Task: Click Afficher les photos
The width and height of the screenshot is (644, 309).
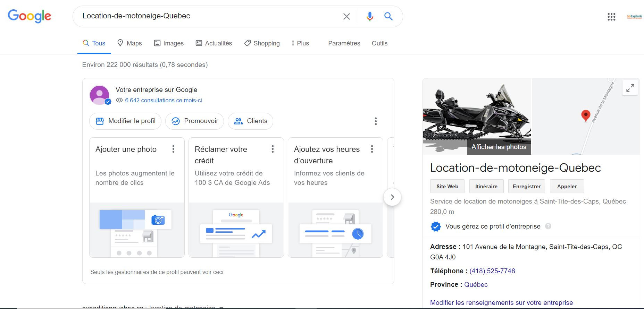Action: (499, 147)
